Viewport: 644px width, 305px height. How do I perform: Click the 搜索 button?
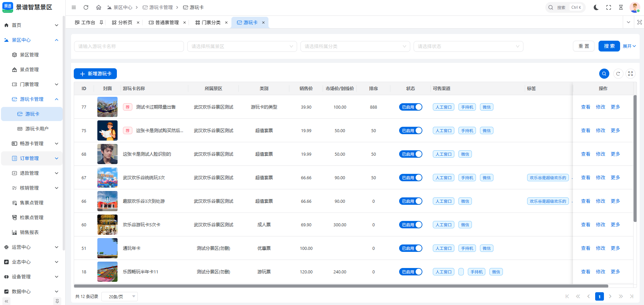[x=609, y=46]
